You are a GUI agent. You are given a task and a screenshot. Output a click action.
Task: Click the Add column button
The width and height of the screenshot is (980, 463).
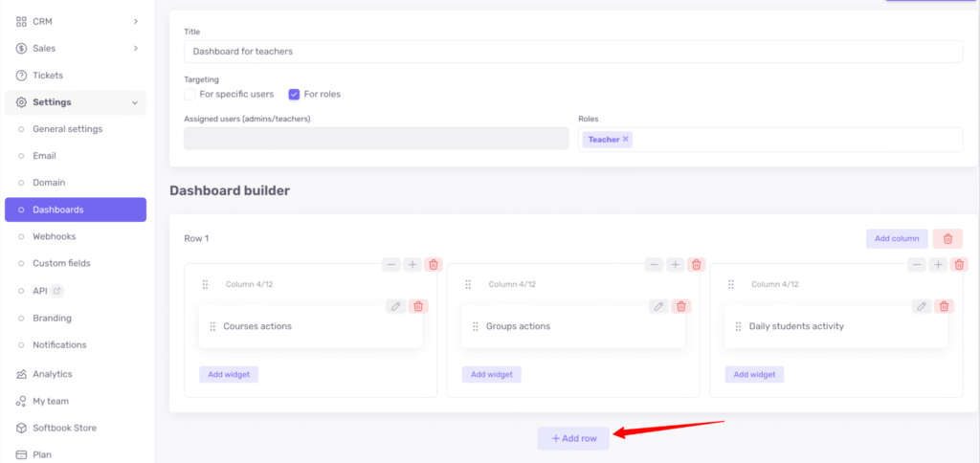point(897,238)
